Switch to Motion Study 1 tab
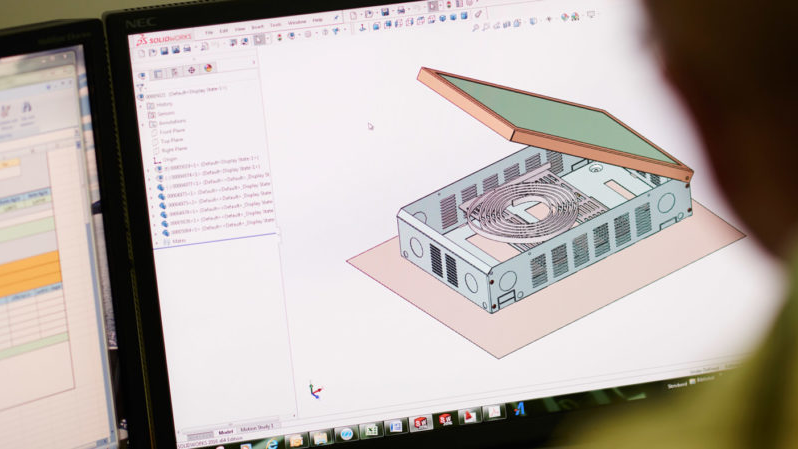 click(256, 428)
